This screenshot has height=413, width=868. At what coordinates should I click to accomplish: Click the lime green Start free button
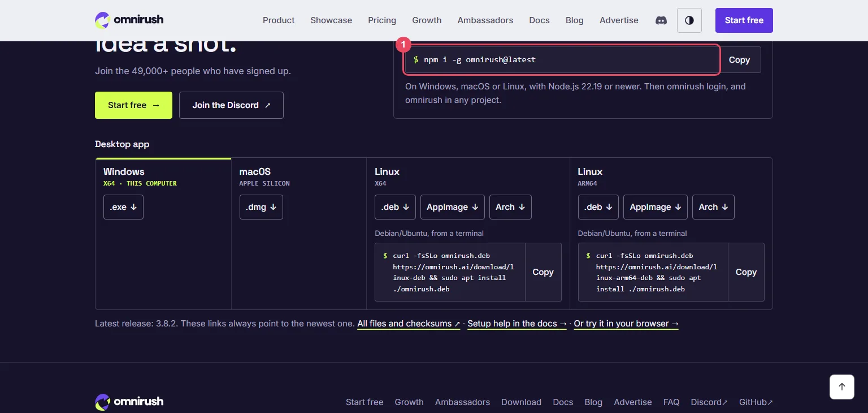click(x=133, y=105)
